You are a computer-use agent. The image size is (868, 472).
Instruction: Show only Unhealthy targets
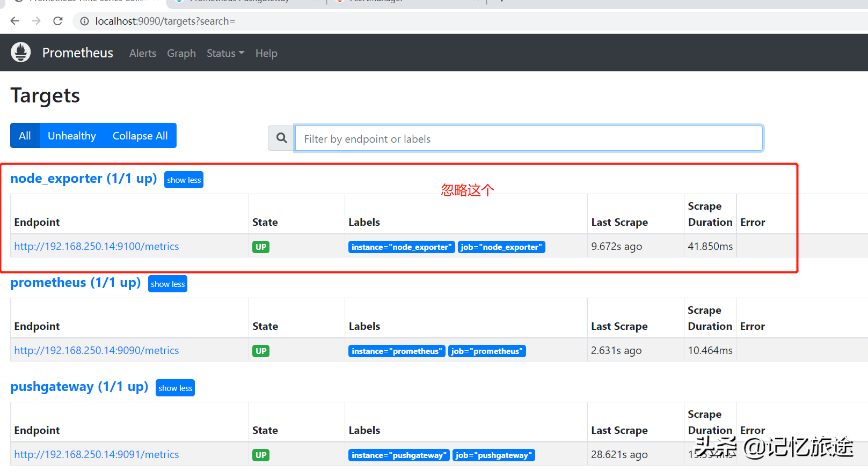[x=72, y=136]
